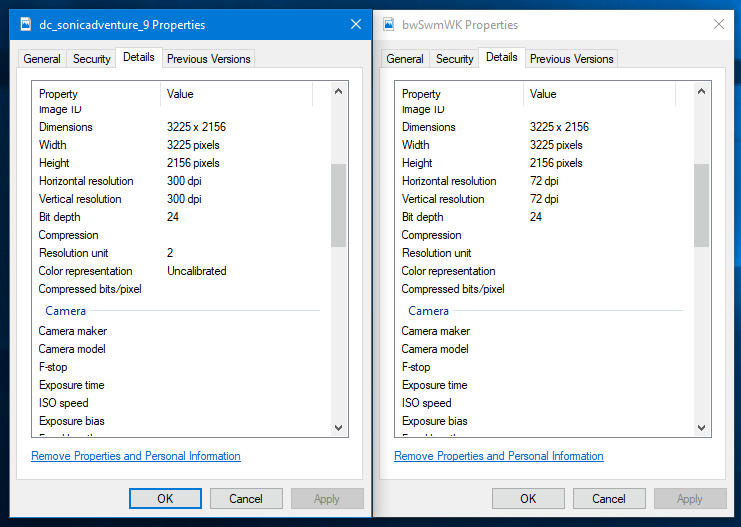The height and width of the screenshot is (527, 741).
Task: Click Remove Properties link in right dialog
Action: [x=499, y=456]
